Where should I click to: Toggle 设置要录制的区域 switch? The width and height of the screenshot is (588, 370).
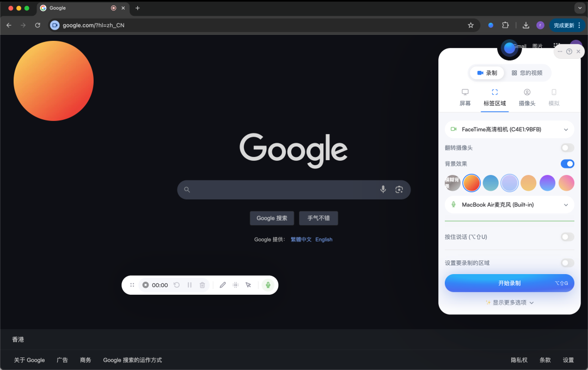567,263
